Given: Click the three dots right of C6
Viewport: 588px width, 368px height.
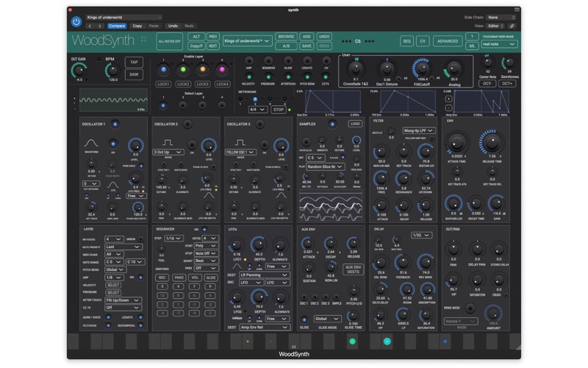Looking at the screenshot, I should (x=370, y=41).
